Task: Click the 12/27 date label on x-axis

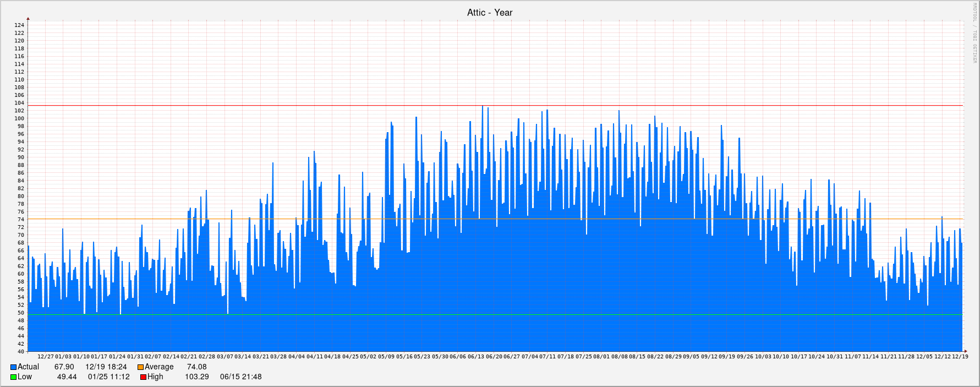Action: pyautogui.click(x=46, y=357)
